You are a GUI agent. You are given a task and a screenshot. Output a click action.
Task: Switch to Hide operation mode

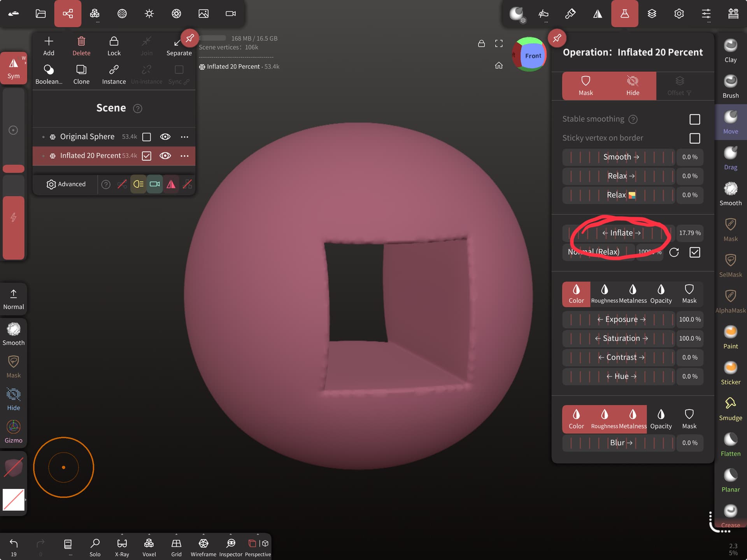(633, 86)
